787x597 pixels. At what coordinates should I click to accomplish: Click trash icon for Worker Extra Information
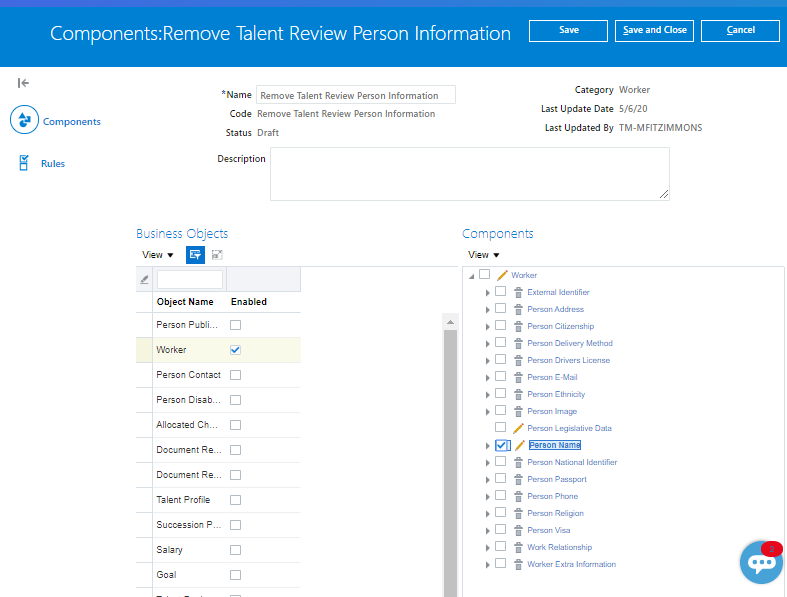tap(518, 564)
